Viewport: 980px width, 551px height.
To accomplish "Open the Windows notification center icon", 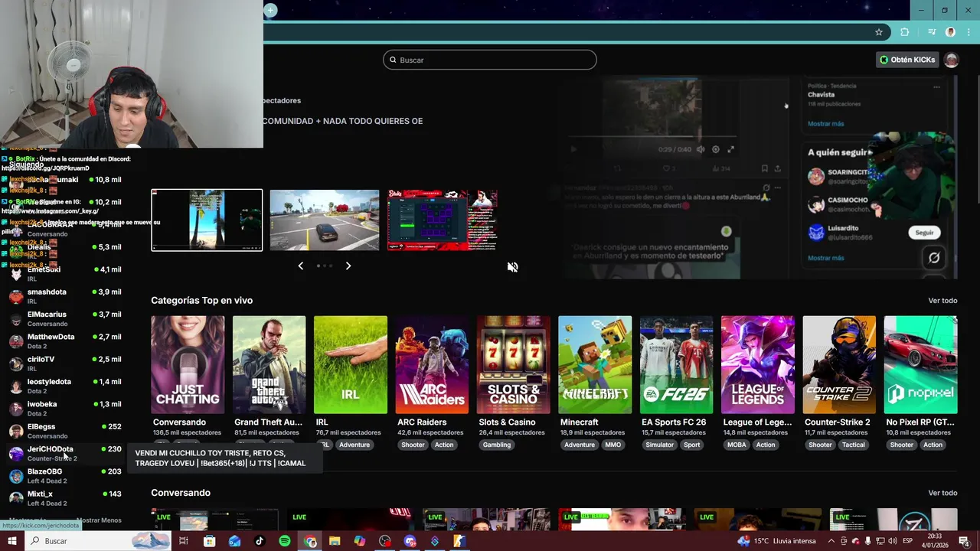I will click(963, 541).
